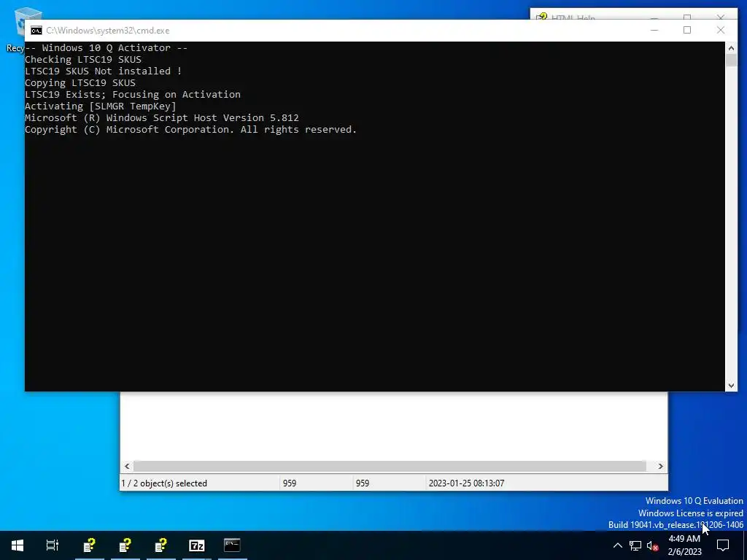Click the '2023-01-25 08:13:07' status entry
The width and height of the screenshot is (747, 560).
466,483
